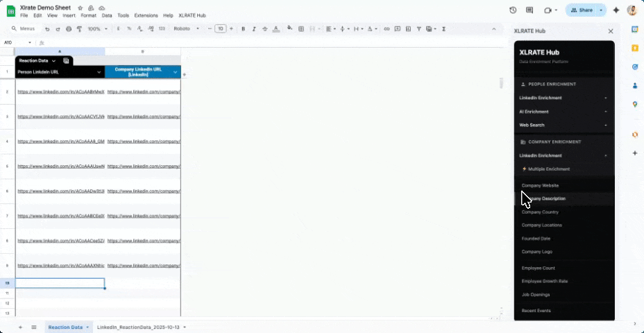This screenshot has height=333, width=644.
Task: Open the File menu
Action: pos(24,15)
